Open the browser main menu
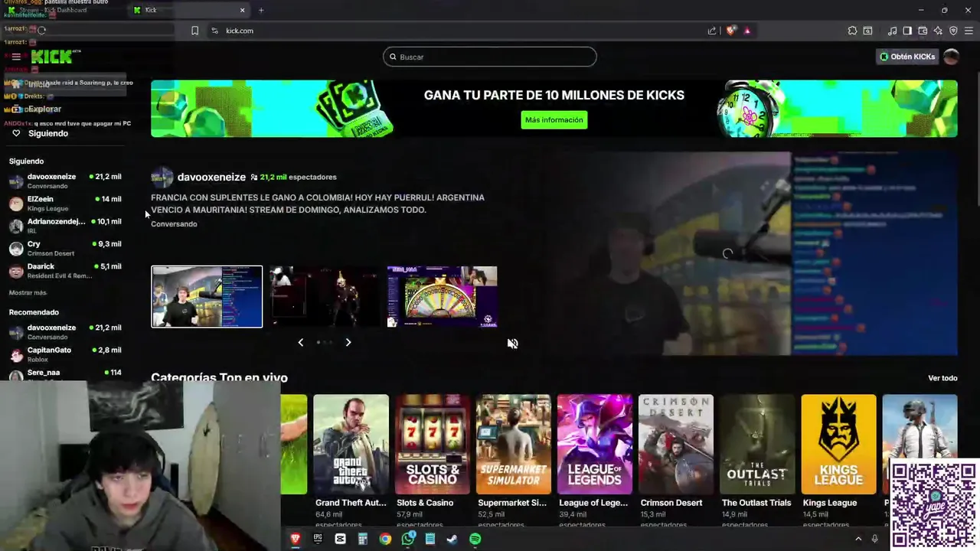The height and width of the screenshot is (551, 980). point(969,31)
